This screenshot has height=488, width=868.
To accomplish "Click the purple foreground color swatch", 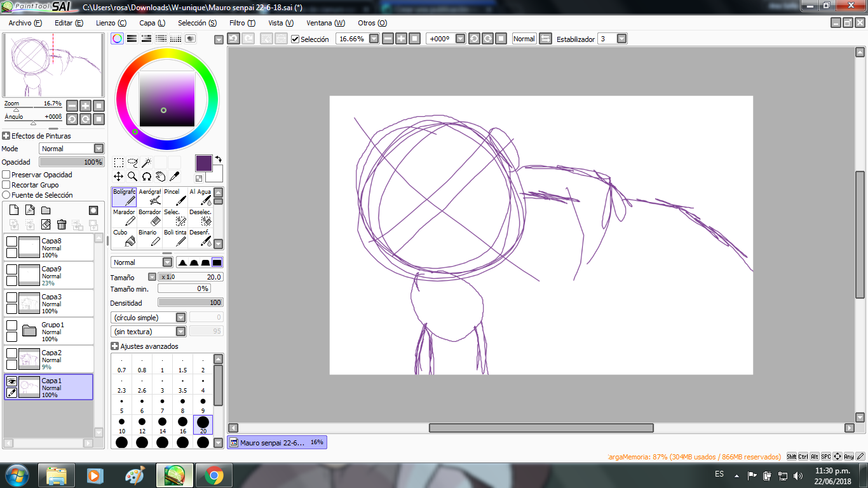I will click(x=204, y=163).
